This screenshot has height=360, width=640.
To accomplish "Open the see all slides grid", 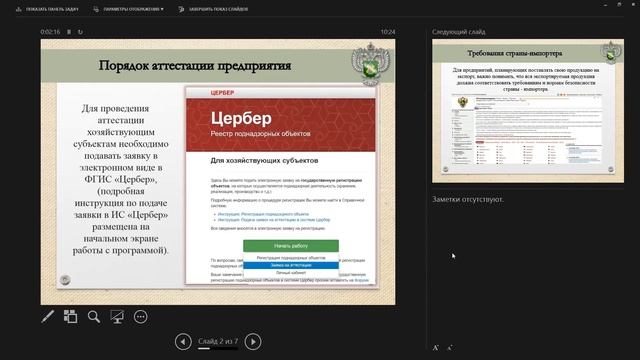I will coord(70,317).
